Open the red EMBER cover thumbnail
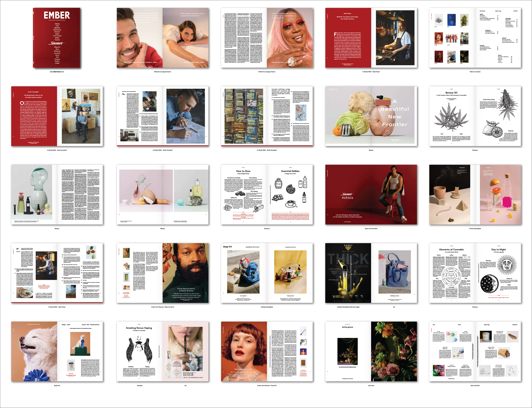 57,38
